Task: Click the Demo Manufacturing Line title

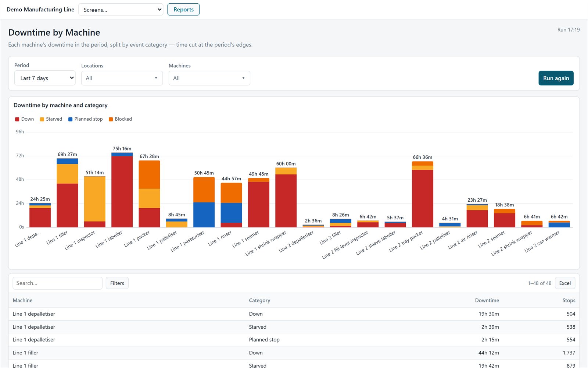Action: [40, 10]
